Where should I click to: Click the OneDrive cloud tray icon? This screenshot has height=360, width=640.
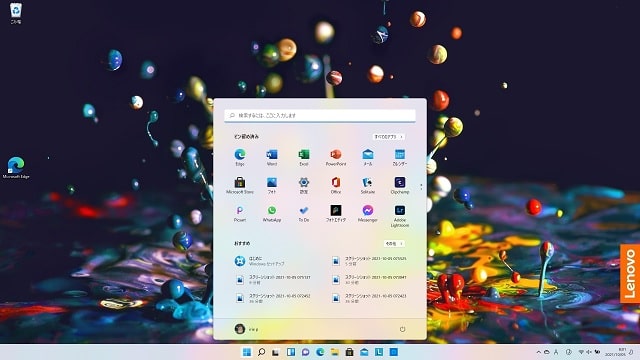click(x=547, y=352)
